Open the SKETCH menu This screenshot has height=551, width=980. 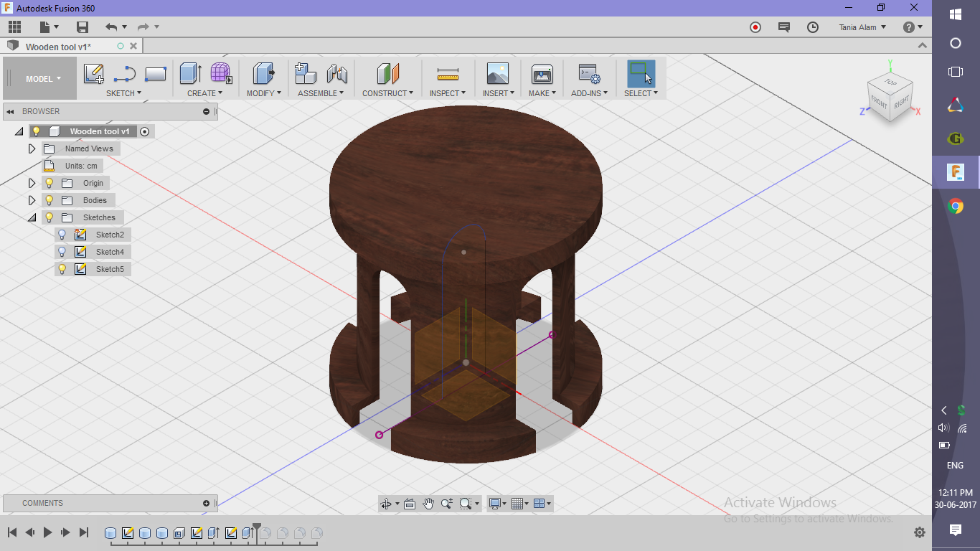(123, 93)
